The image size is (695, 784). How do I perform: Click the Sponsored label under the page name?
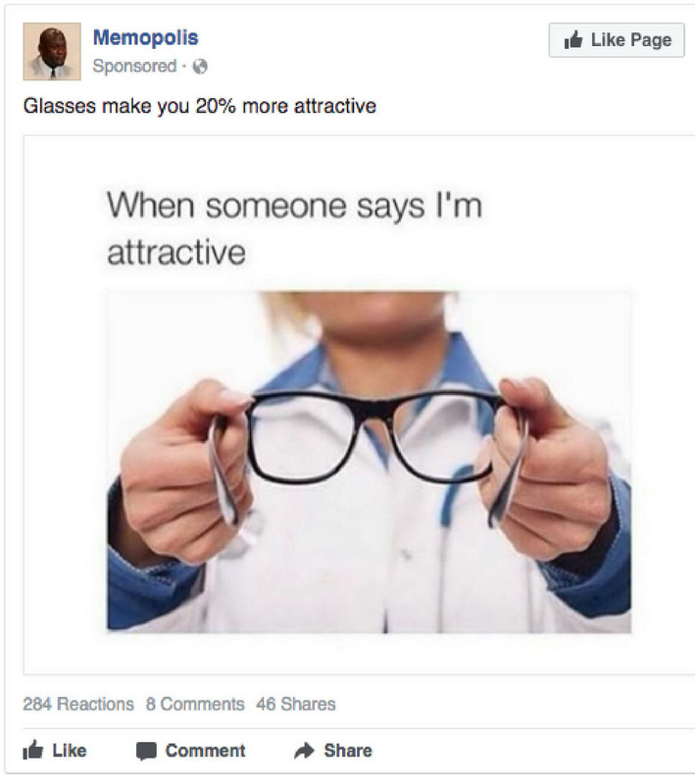[x=134, y=66]
